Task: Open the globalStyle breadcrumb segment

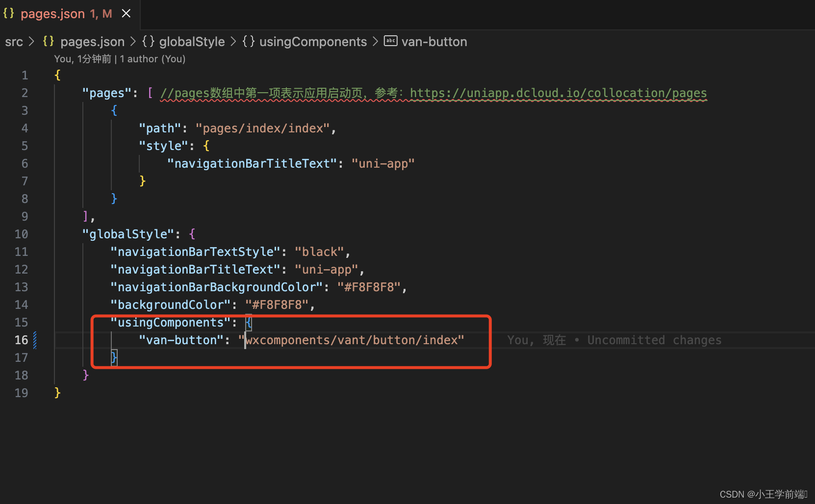Action: (192, 42)
